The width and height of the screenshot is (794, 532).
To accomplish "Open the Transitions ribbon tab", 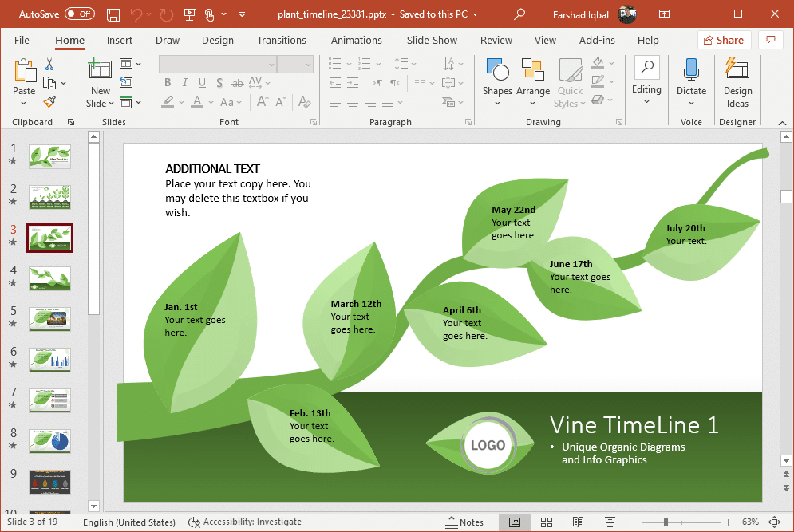I will point(281,41).
